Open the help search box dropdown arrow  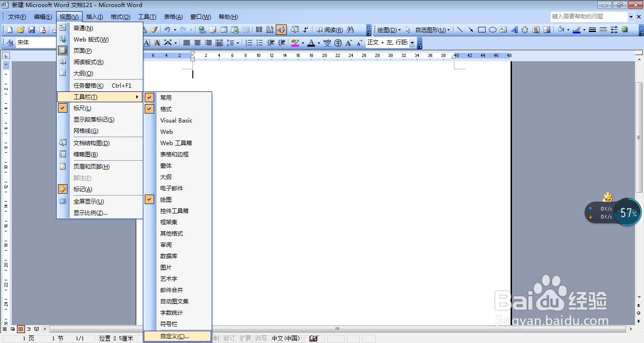click(x=631, y=16)
